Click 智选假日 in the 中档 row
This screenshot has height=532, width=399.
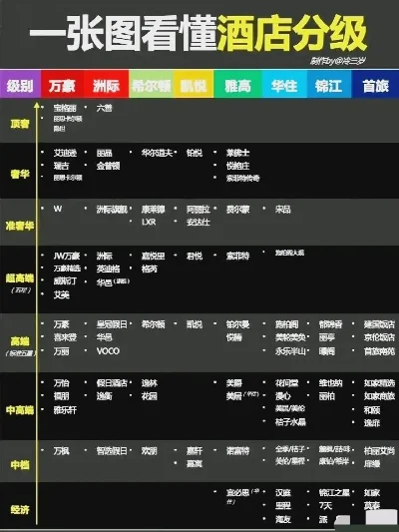tap(112, 451)
